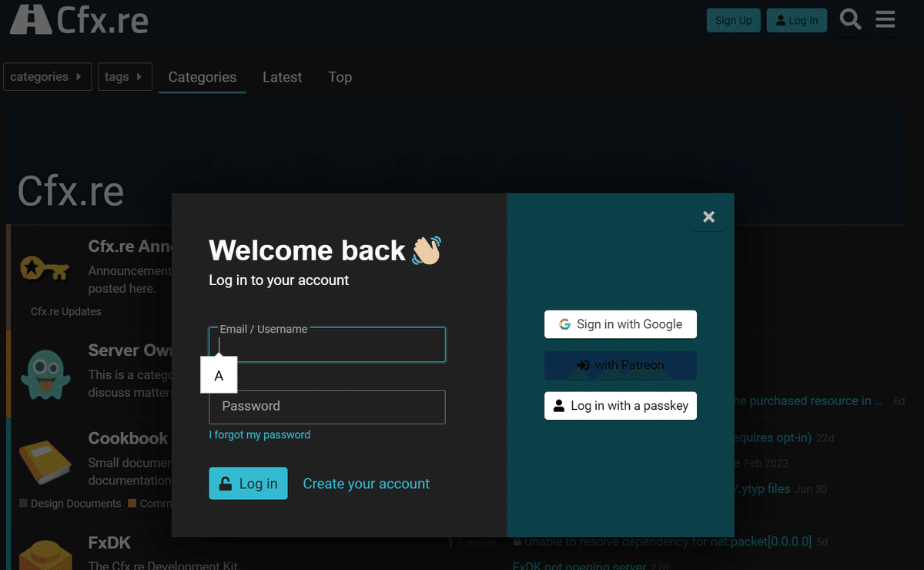Click the gold key announcements category icon

point(45,269)
